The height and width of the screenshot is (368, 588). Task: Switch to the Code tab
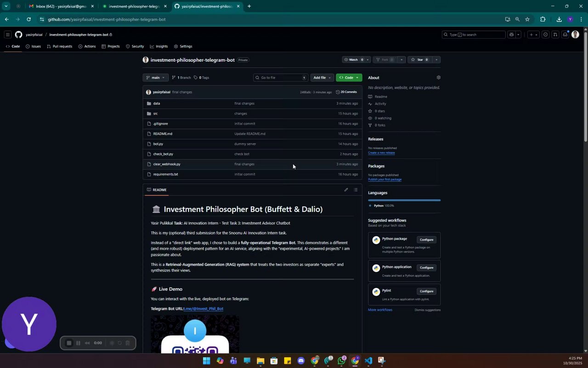click(13, 46)
